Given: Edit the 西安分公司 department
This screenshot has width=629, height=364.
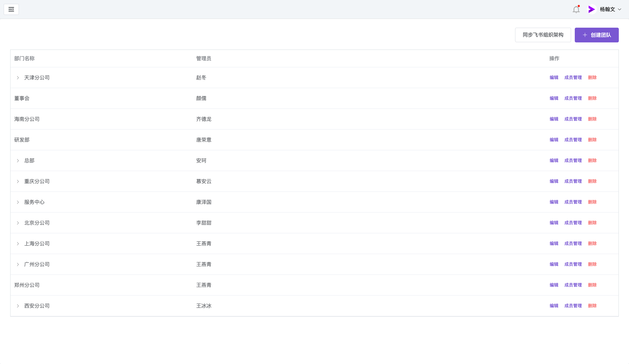Looking at the screenshot, I should pos(554,305).
